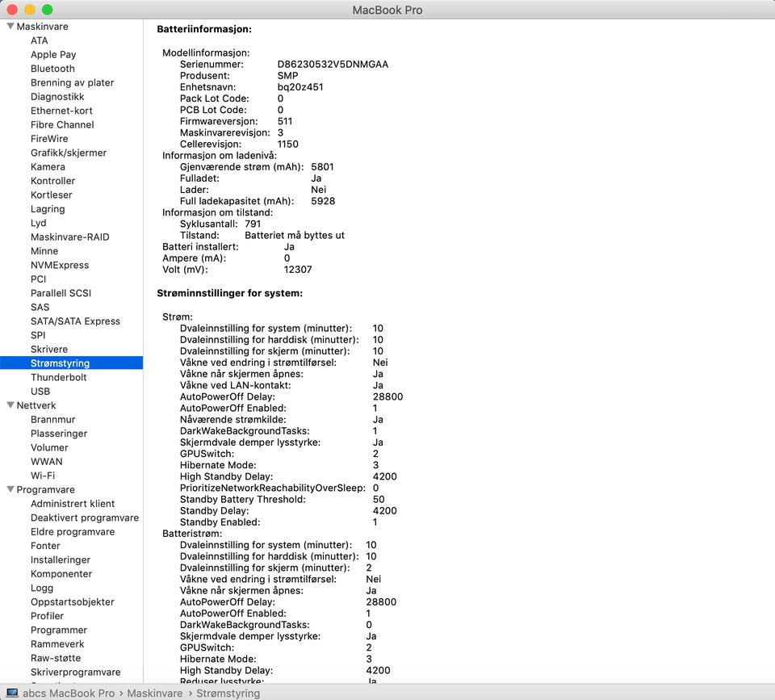The width and height of the screenshot is (775, 700).
Task: Click 'Strømstyring' breadcrumb in path bar
Action: click(x=228, y=693)
